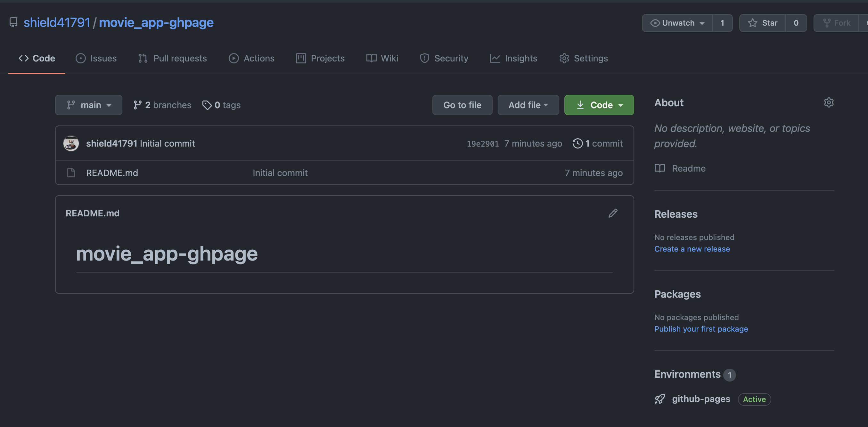Open the Security tab
The image size is (868, 427).
444,58
